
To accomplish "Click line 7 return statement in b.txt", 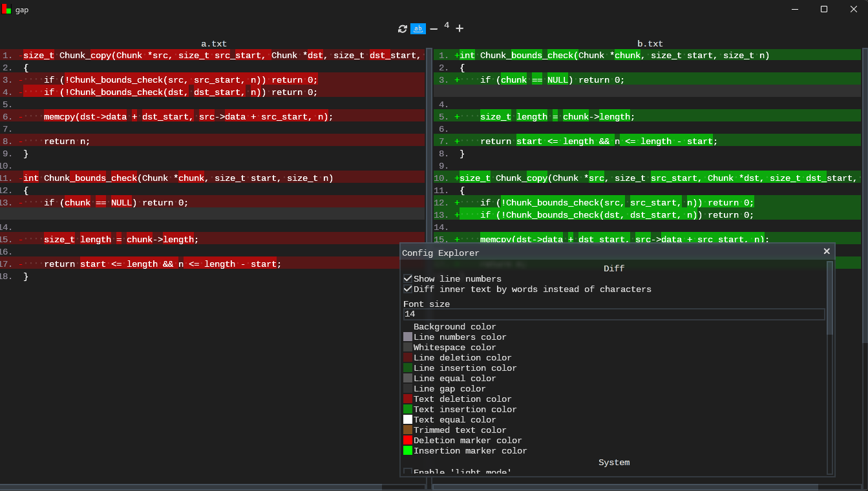I will pos(647,141).
